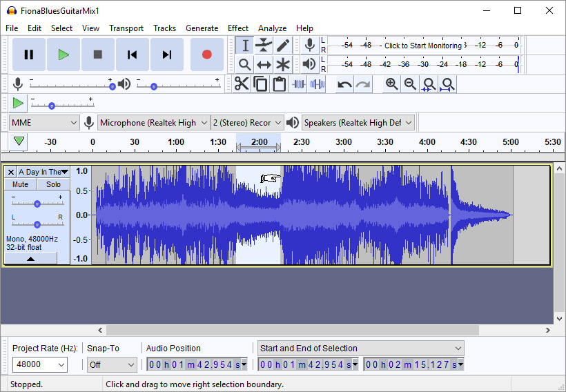The image size is (566, 392).
Task: Choose the Time Shift tool
Action: 264,65
